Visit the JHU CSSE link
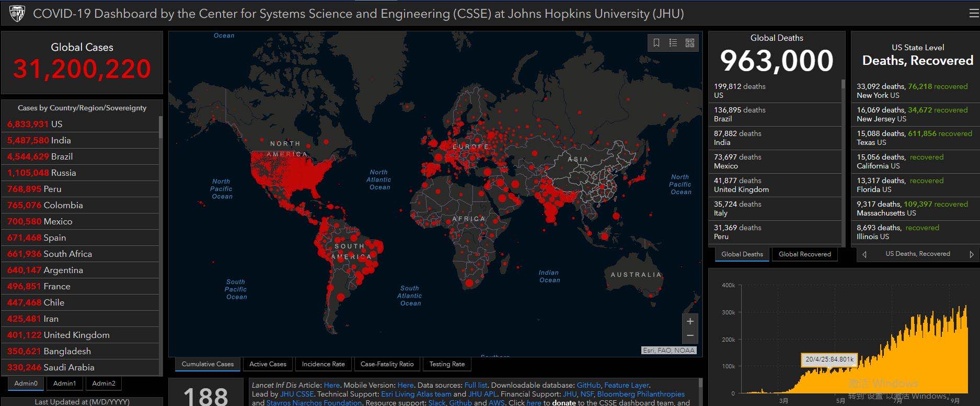The image size is (980, 406). tap(297, 394)
